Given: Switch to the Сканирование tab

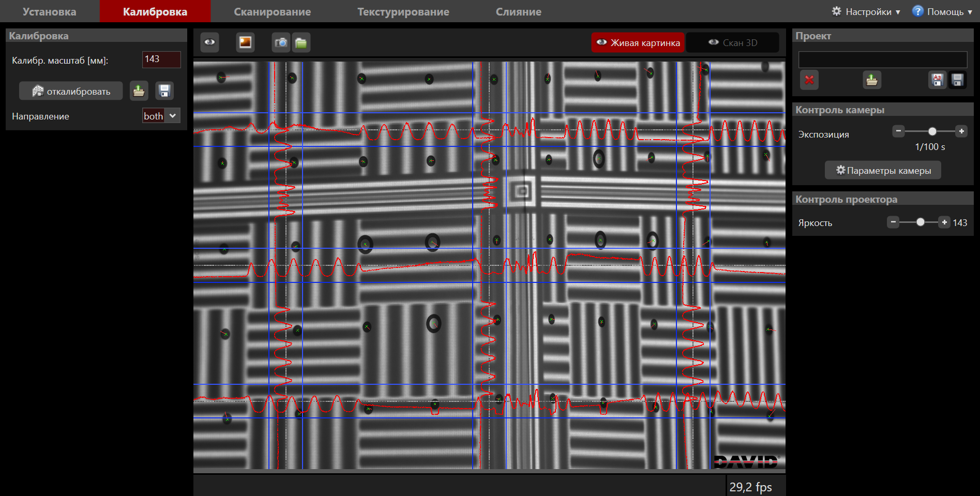Looking at the screenshot, I should pos(272,11).
